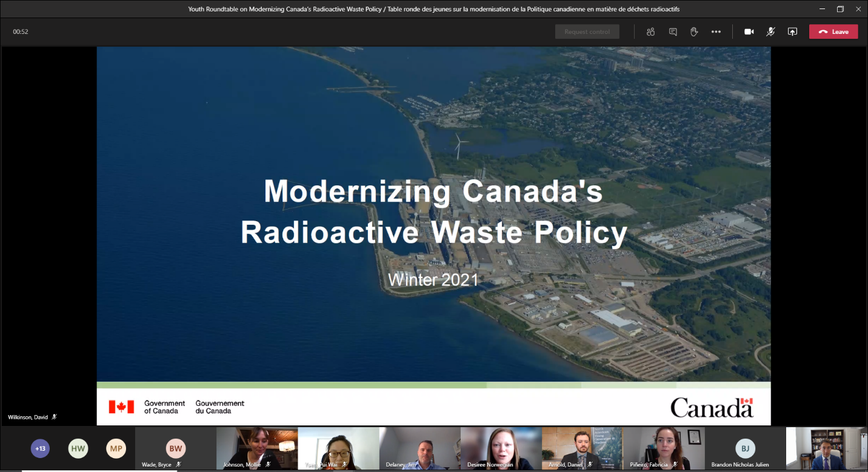This screenshot has width=868, height=472.
Task: Expand the +13 additional participants list
Action: pyautogui.click(x=41, y=448)
